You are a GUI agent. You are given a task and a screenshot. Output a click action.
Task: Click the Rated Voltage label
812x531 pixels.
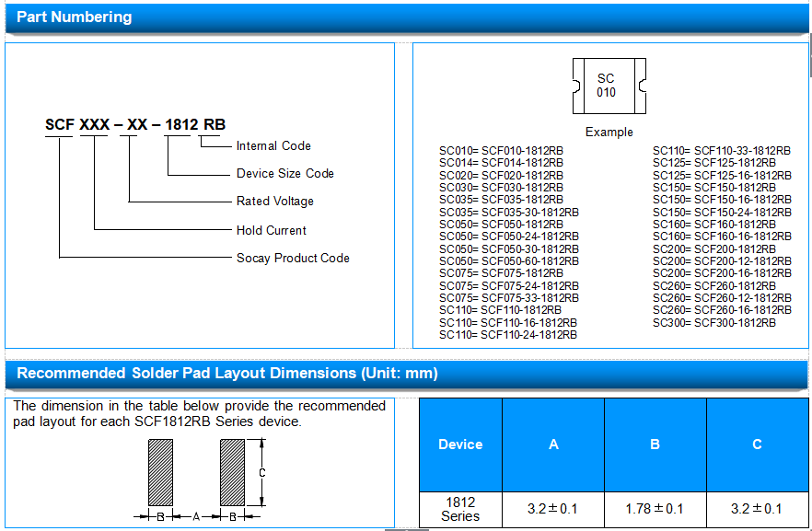[275, 202]
